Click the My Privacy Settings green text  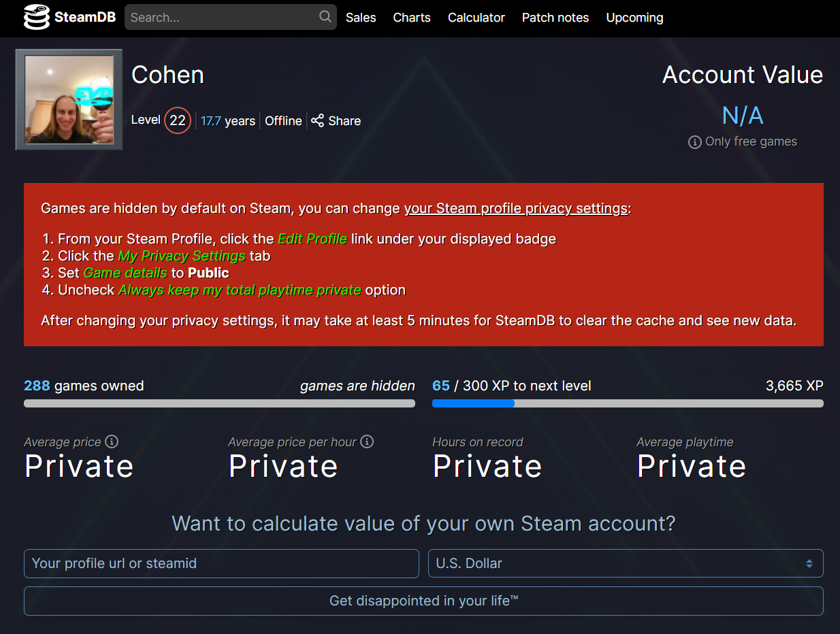pyautogui.click(x=182, y=256)
